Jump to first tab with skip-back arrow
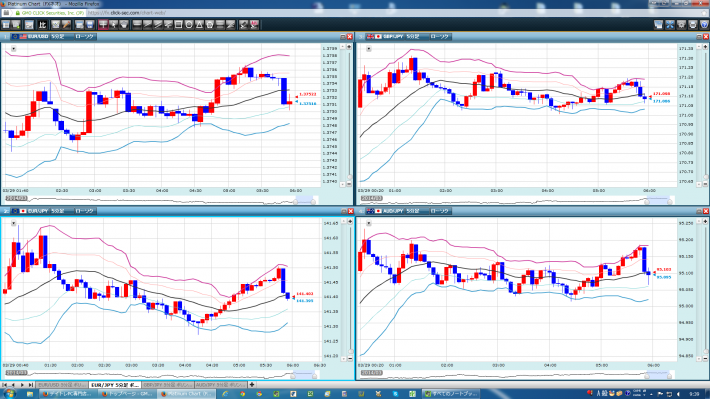 (5, 385)
